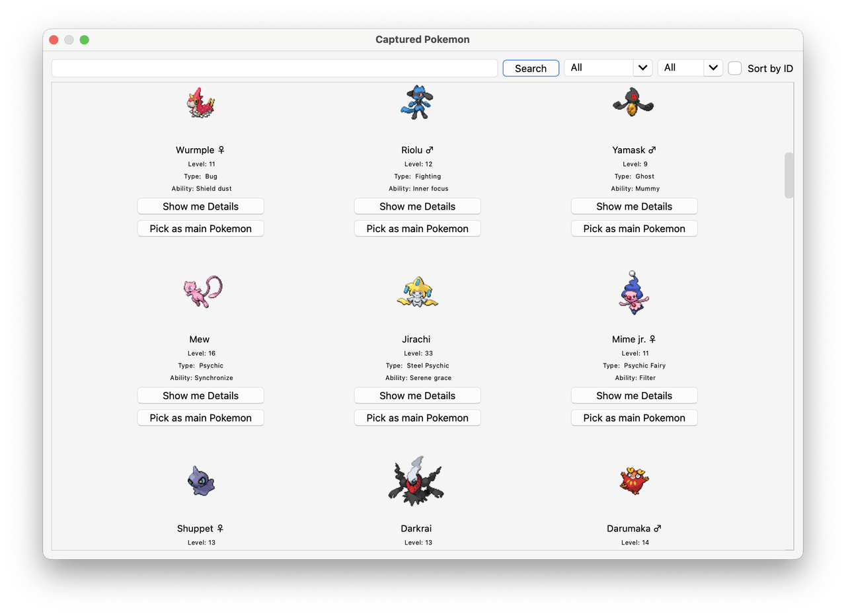
Task: Expand the second All filter dropdown
Action: pyautogui.click(x=690, y=67)
